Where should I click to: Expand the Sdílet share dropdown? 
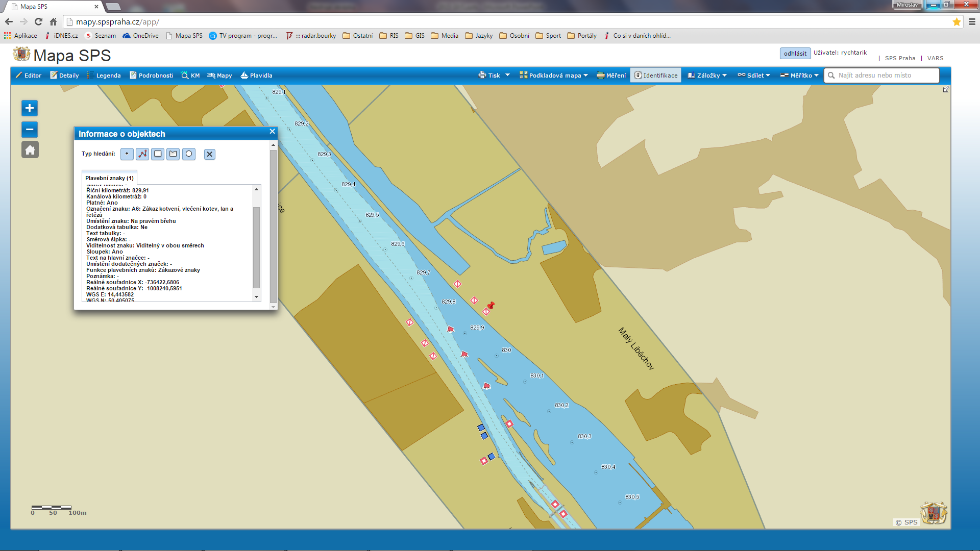point(754,76)
